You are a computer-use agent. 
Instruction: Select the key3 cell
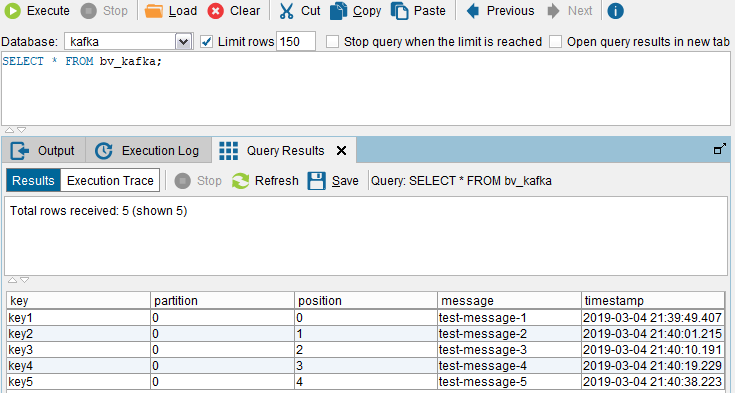click(x=78, y=350)
